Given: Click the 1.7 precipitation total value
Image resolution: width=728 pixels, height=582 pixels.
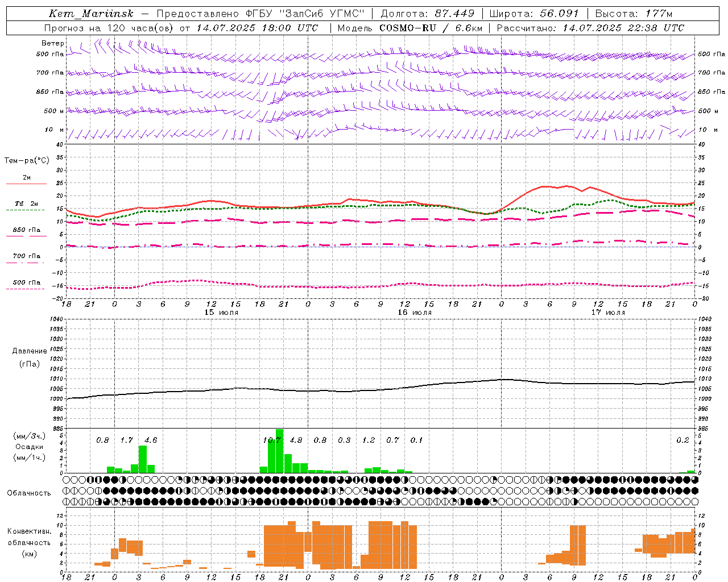Looking at the screenshot, I should (x=126, y=440).
